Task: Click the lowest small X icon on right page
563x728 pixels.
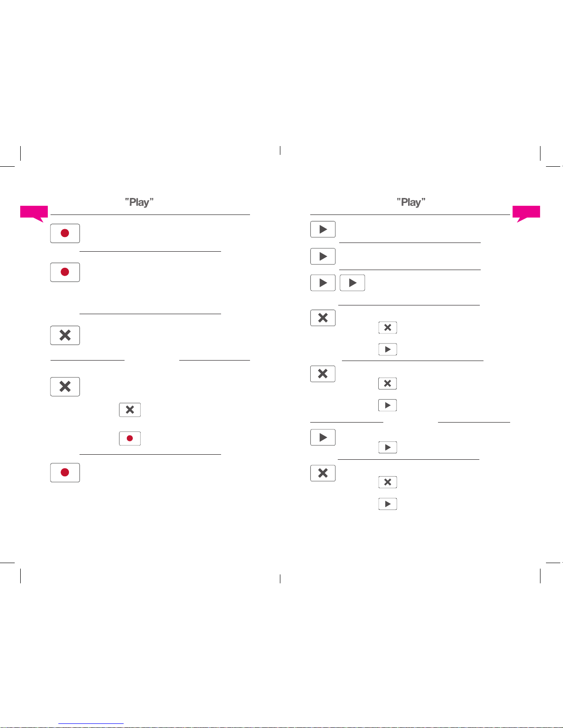Action: [x=387, y=482]
